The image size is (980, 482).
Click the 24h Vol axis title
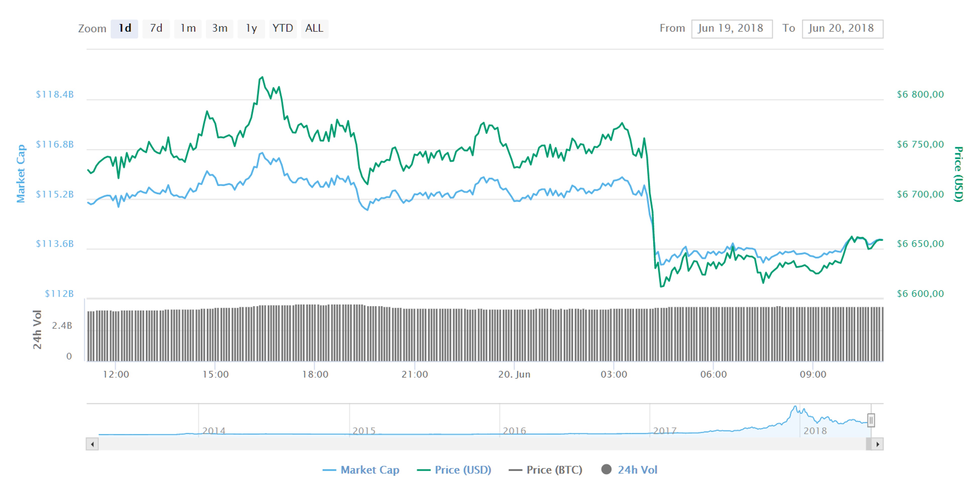37,329
